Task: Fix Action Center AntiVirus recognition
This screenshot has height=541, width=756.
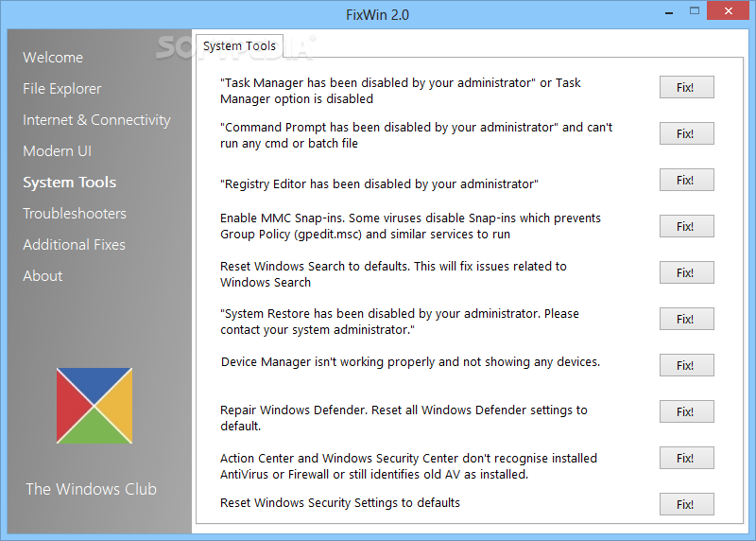Action: point(687,458)
